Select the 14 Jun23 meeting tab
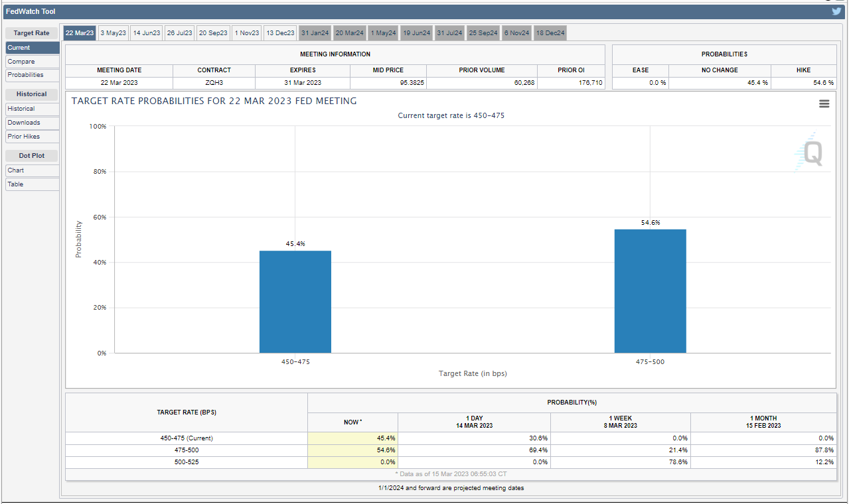Image resolution: width=849 pixels, height=504 pixels. [147, 33]
